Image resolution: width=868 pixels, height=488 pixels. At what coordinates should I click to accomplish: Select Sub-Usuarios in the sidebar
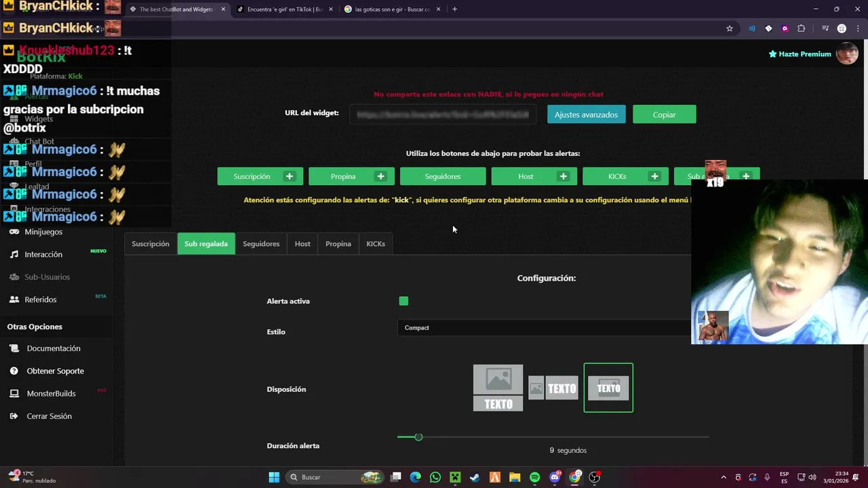click(47, 277)
